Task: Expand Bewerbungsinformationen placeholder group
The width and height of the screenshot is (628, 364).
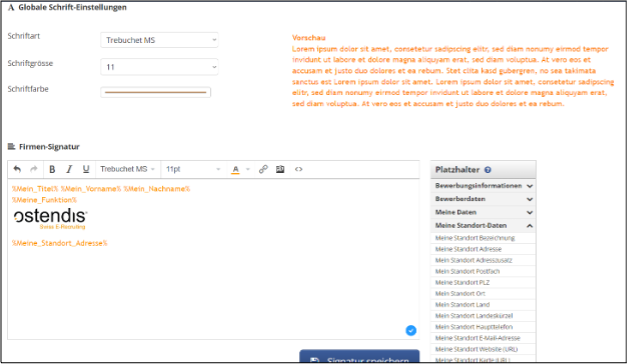Action: tap(483, 186)
